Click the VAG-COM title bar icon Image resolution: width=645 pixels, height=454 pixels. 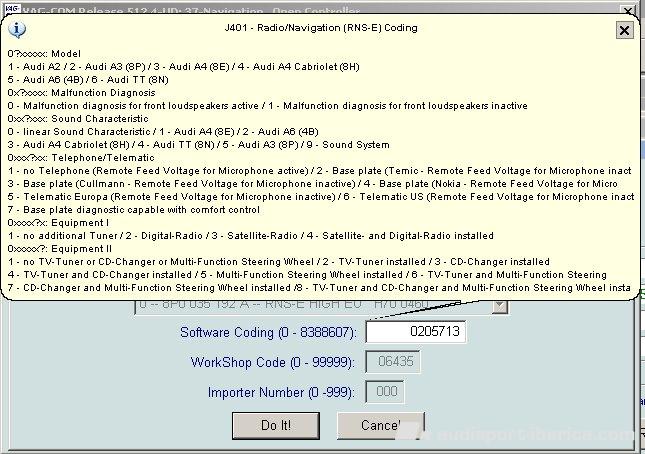[11, 8]
